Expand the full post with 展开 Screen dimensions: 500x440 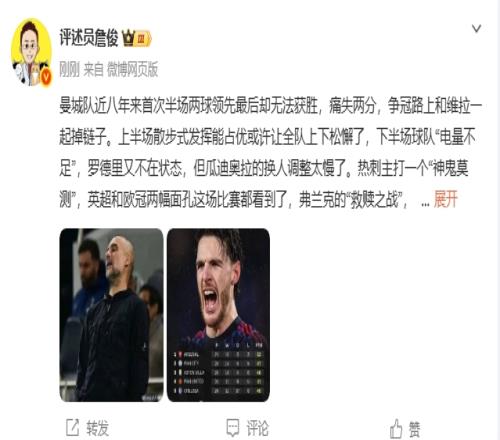click(x=445, y=199)
